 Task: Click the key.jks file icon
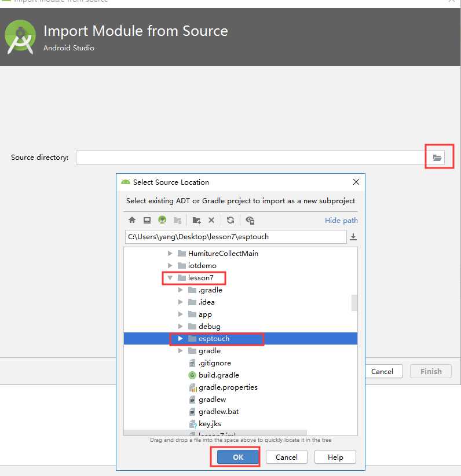point(192,424)
